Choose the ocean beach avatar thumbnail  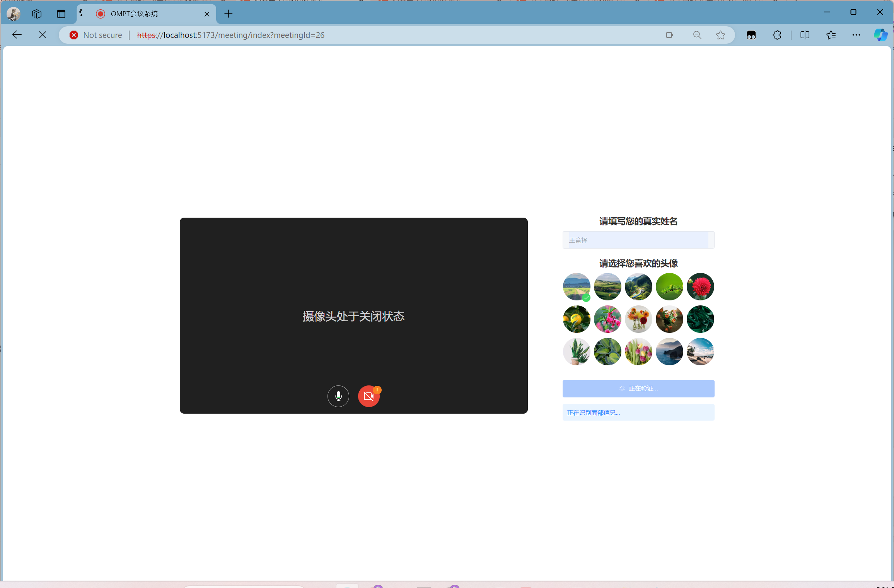[700, 351]
